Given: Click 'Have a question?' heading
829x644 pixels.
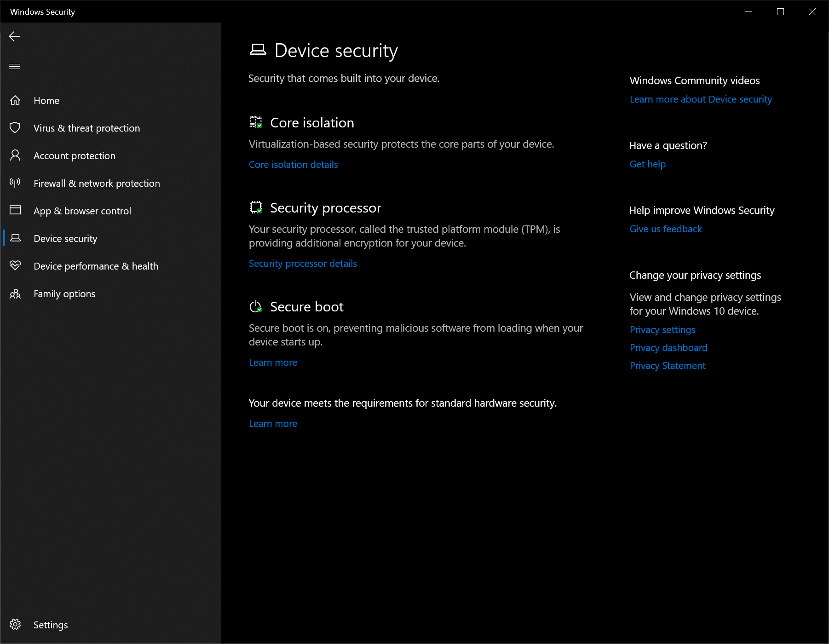Looking at the screenshot, I should pos(668,145).
